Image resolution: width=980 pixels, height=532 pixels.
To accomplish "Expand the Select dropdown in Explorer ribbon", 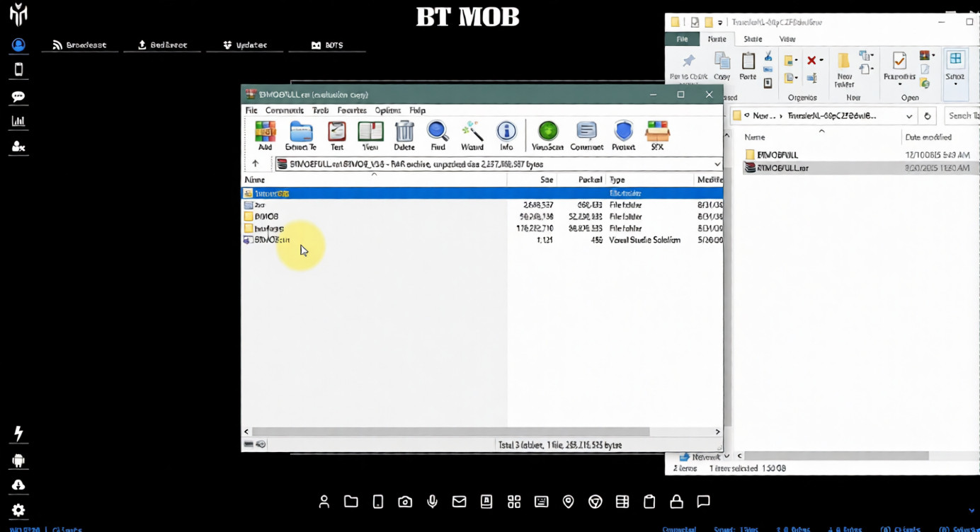I will (x=955, y=84).
